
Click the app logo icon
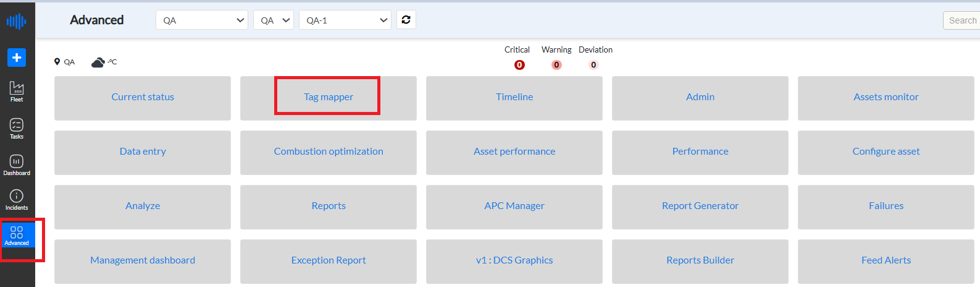(x=17, y=21)
